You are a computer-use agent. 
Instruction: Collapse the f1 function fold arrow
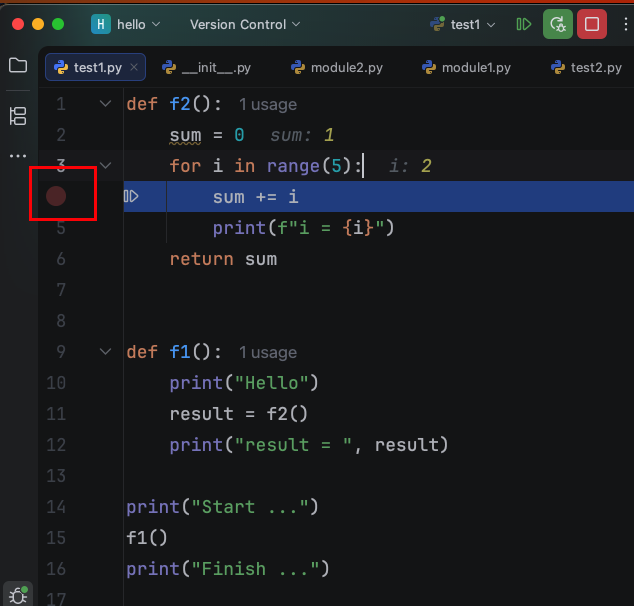tap(106, 352)
